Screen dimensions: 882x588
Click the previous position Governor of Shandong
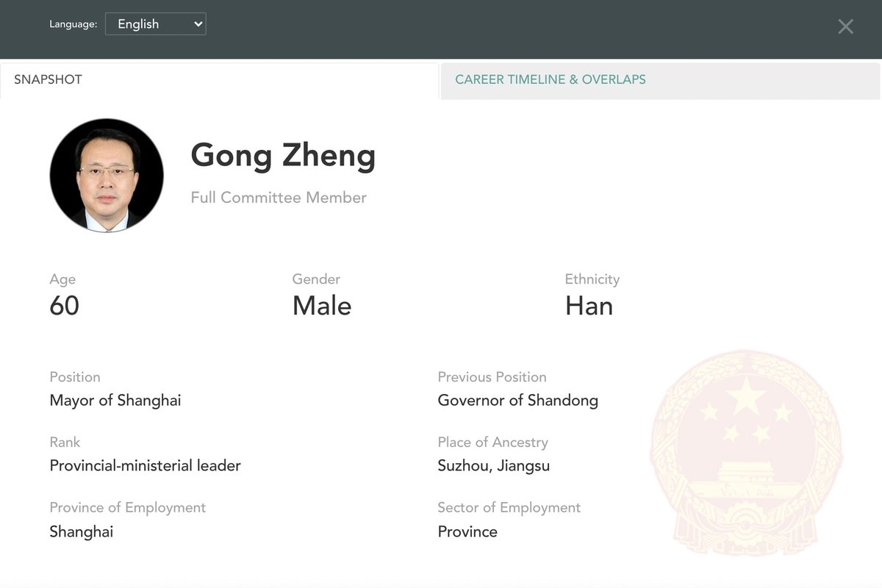coord(518,401)
